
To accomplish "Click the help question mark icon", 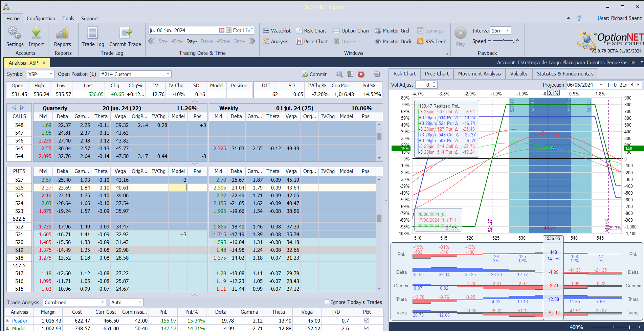I will tap(579, 18).
